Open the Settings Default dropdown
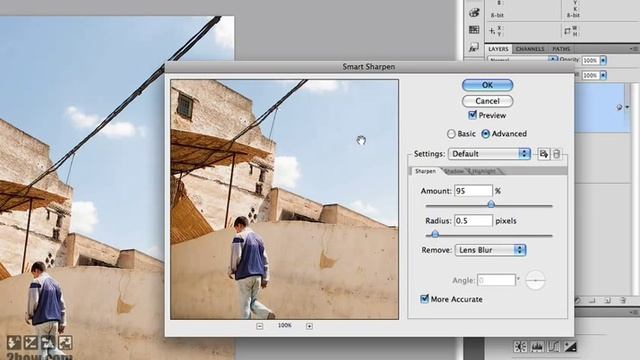This screenshot has width=640, height=360. 489,154
